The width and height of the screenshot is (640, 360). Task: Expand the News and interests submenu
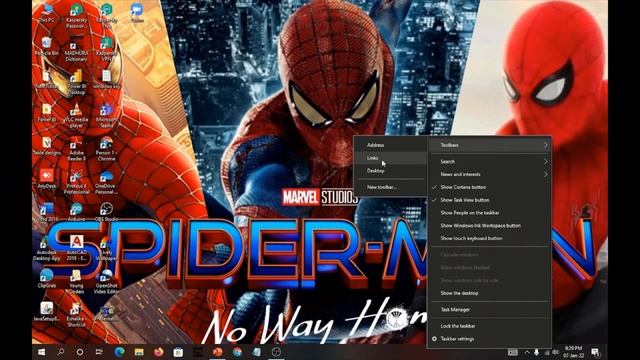click(489, 174)
